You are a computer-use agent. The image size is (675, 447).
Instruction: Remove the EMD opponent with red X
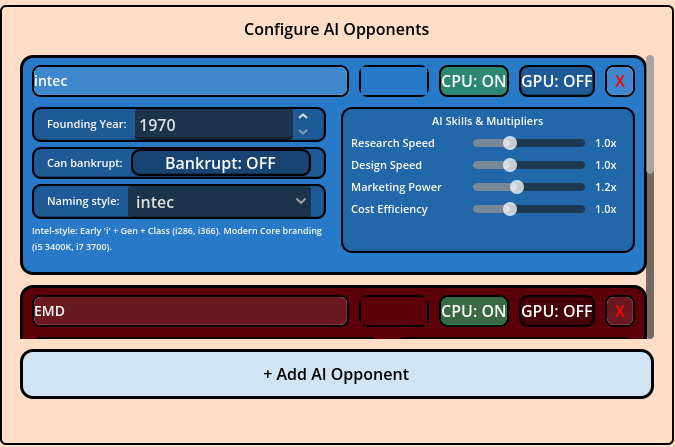(619, 311)
